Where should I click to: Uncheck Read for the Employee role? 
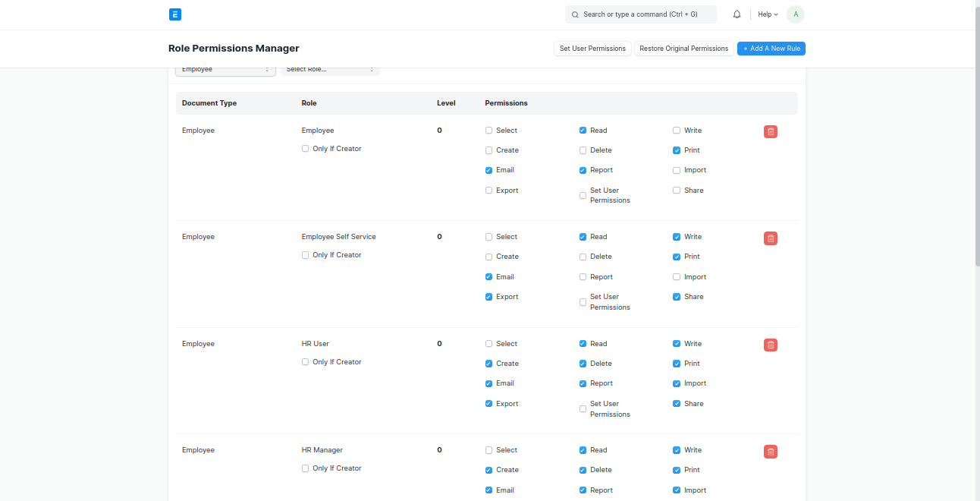click(583, 131)
